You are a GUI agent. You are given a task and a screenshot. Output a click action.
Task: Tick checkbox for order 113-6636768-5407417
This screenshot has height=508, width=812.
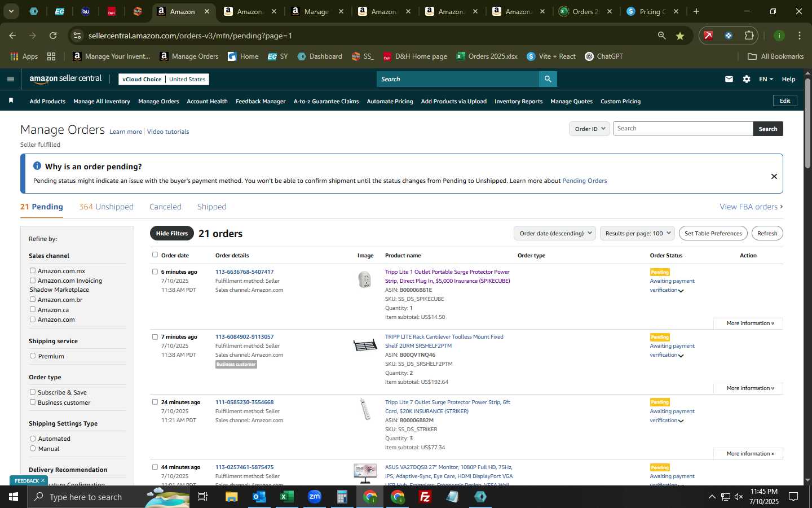click(x=155, y=271)
